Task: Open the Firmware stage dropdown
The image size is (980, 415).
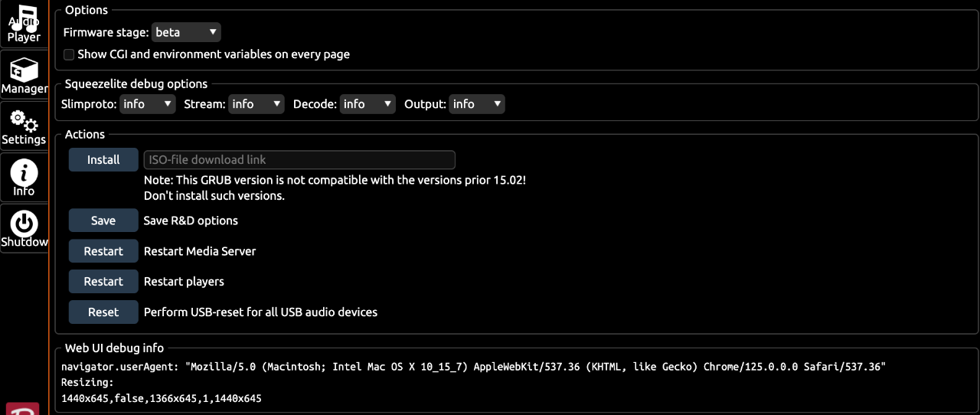Action: pyautogui.click(x=186, y=32)
